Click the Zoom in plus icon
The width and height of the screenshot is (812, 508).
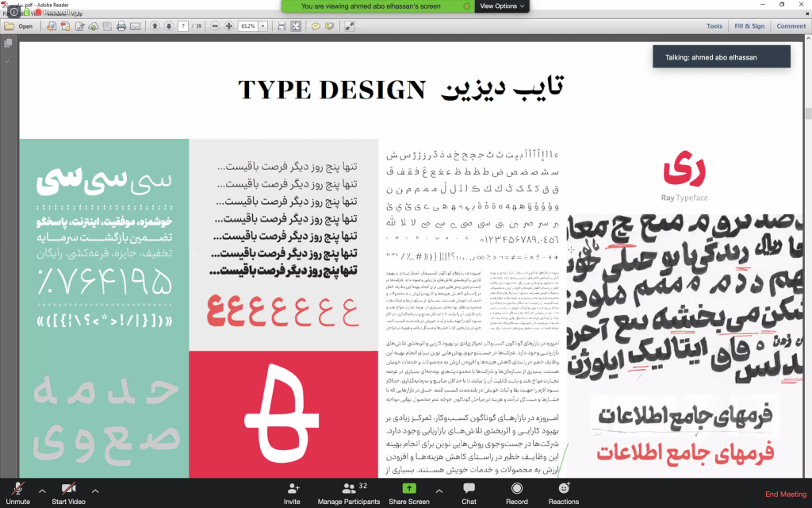pos(229,26)
